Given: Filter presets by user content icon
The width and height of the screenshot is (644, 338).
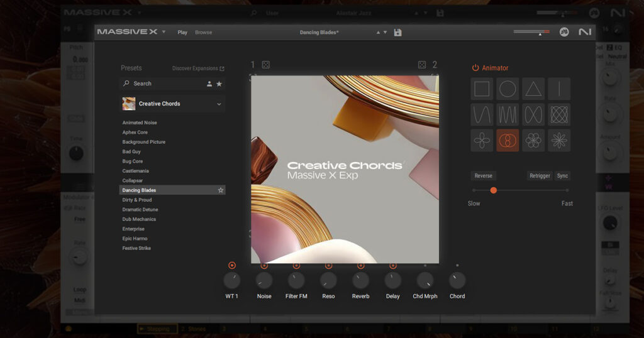Looking at the screenshot, I should [x=209, y=84].
